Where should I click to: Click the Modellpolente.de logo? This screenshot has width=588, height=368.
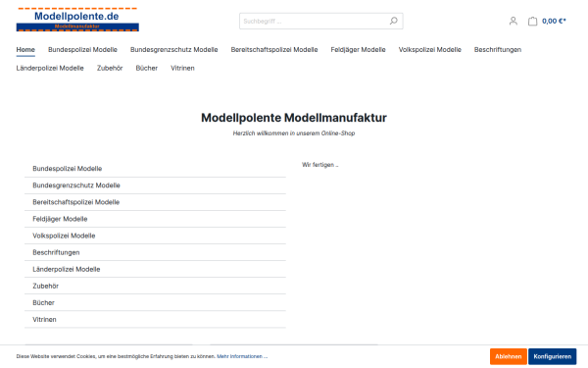click(77, 20)
